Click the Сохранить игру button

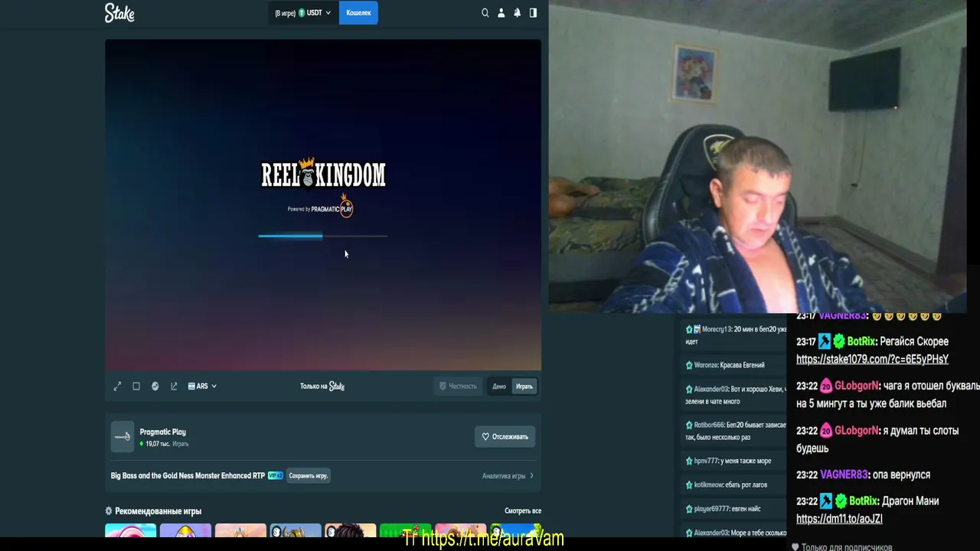309,476
